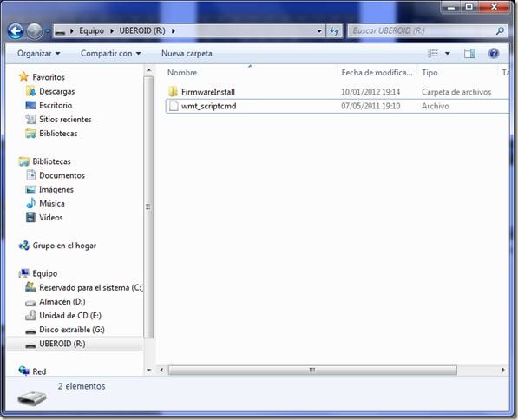Open Almacén (D:) drive
The image size is (518, 420).
pyautogui.click(x=62, y=302)
